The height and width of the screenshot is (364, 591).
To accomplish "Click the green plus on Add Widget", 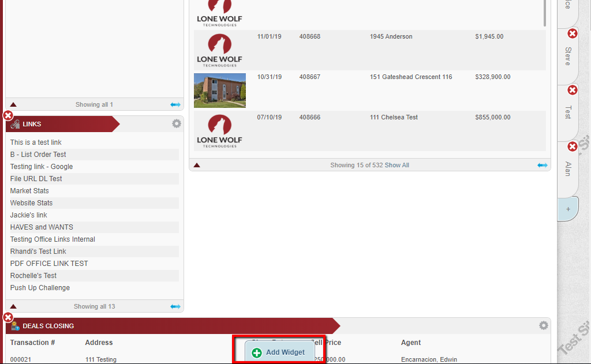I will [x=256, y=352].
